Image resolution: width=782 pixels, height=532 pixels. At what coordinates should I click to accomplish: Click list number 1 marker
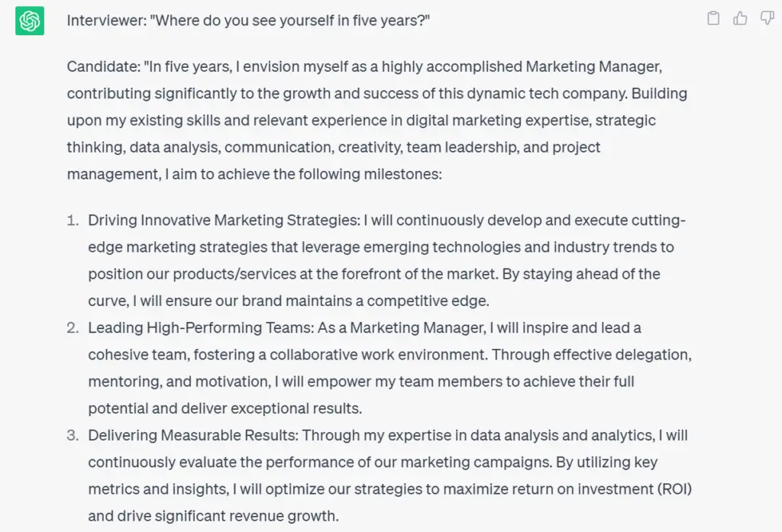click(x=73, y=221)
